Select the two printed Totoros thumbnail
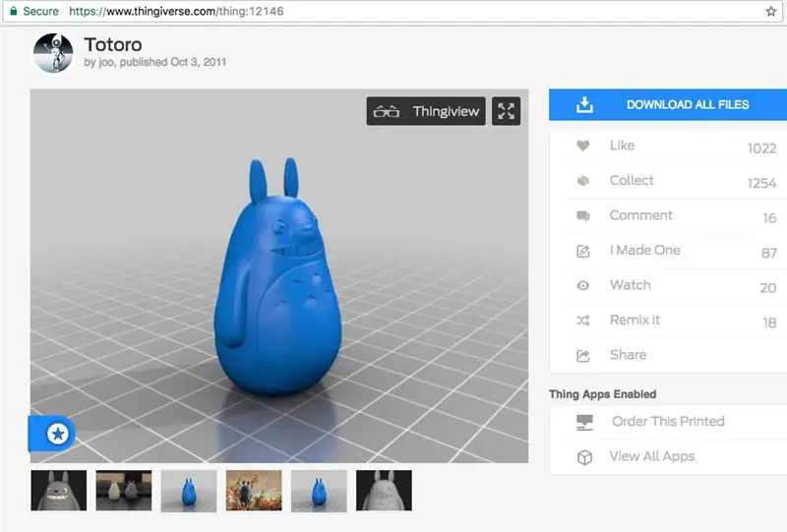The width and height of the screenshot is (787, 532). coord(124,491)
